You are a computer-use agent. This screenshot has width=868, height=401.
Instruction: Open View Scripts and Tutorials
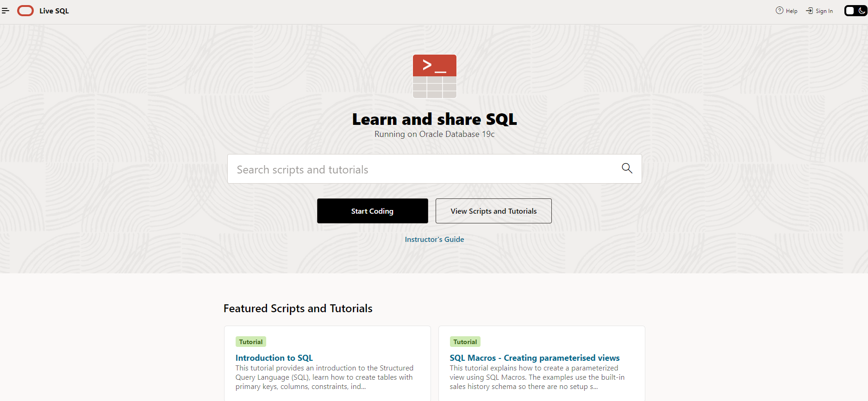[493, 211]
